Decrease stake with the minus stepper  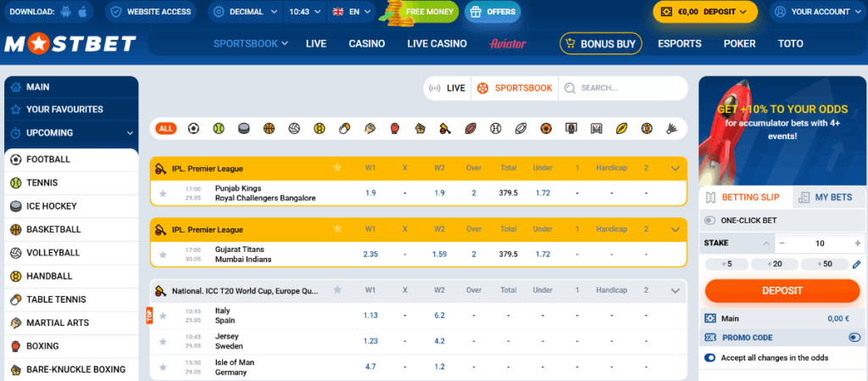tap(782, 243)
